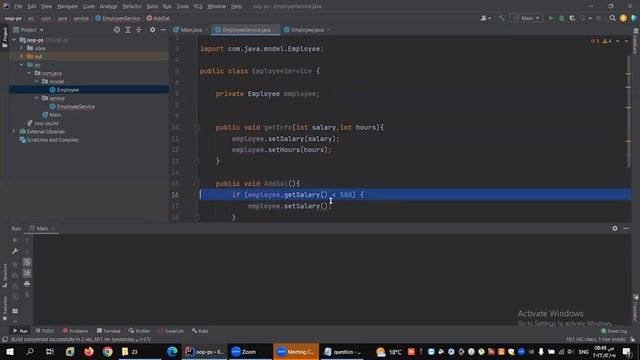Open the SonarLint tool window
The width and height of the screenshot is (640, 360).
pyautogui.click(x=171, y=331)
